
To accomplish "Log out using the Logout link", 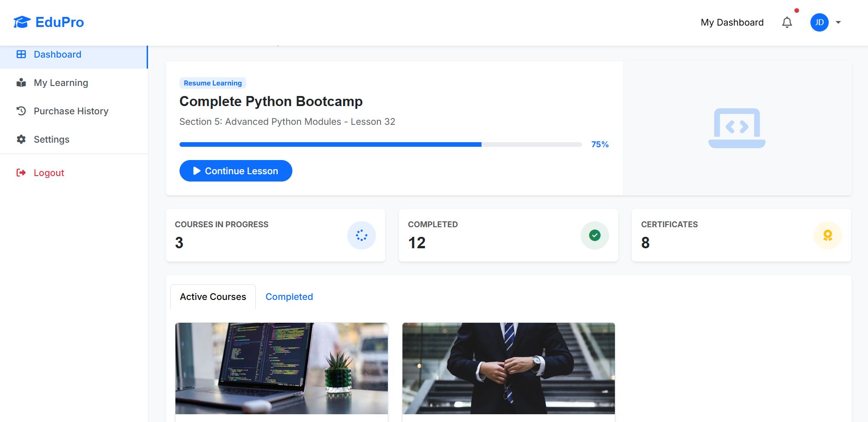I will [x=49, y=173].
